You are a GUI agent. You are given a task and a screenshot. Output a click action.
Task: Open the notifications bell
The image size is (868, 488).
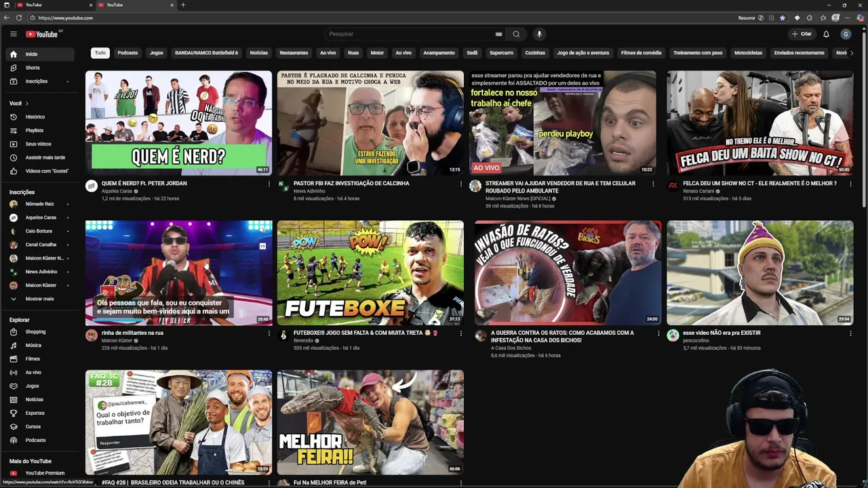pyautogui.click(x=826, y=34)
